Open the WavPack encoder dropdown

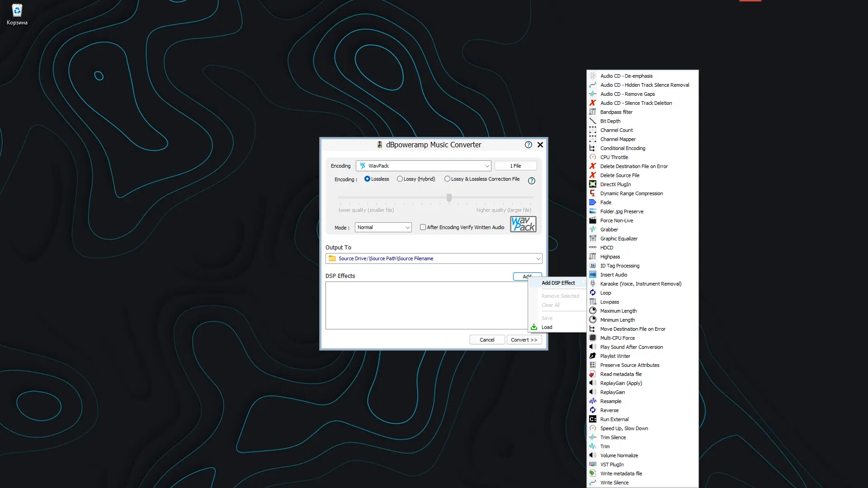point(487,166)
